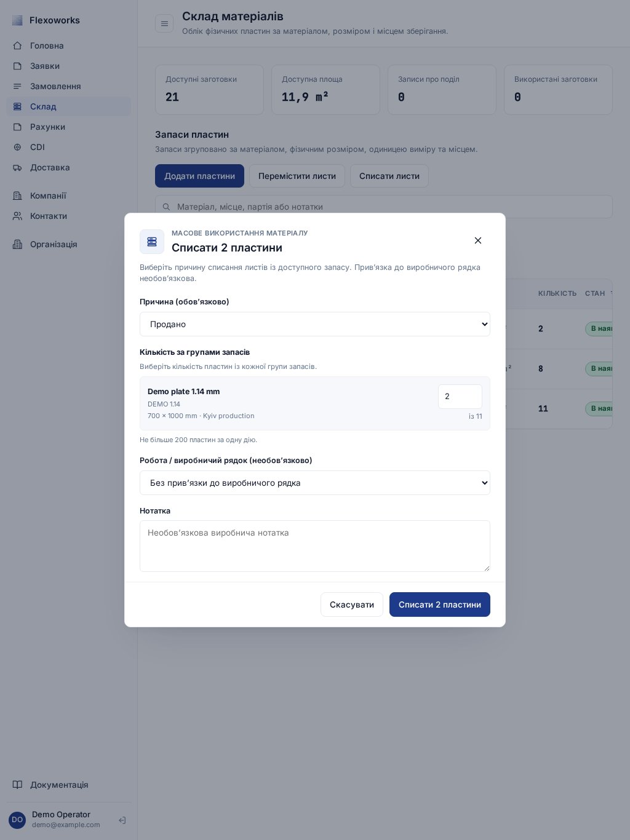Viewport: 630px width, 840px height.
Task: Click the Доступні заготовки value 21
Action: coord(172,97)
